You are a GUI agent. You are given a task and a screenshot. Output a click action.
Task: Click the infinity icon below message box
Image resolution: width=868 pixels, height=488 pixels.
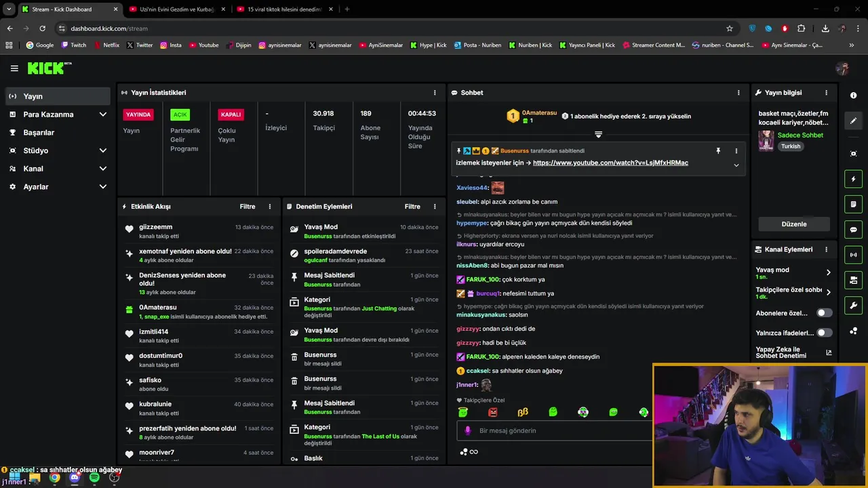(x=474, y=452)
